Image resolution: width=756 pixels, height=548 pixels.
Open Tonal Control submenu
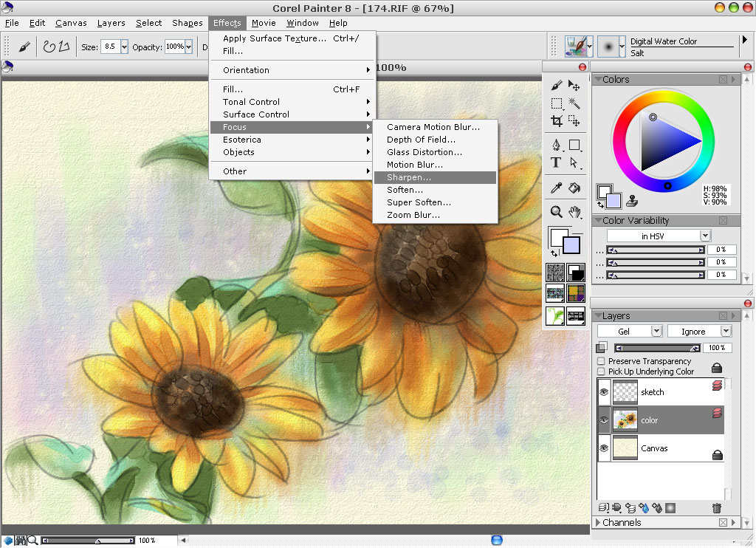(x=291, y=102)
